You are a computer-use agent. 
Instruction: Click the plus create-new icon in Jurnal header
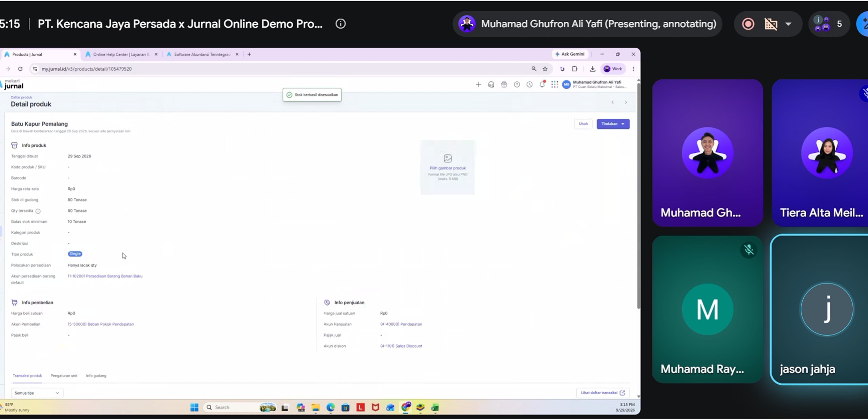pos(478,85)
